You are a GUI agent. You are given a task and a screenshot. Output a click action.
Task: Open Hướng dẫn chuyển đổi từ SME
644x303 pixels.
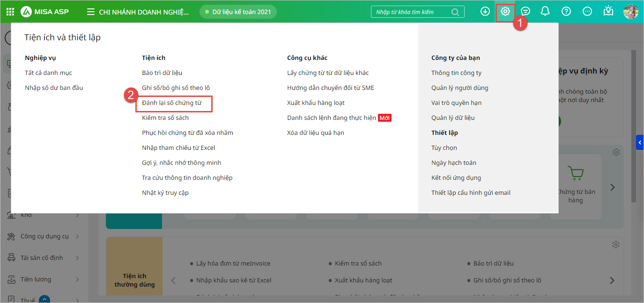point(331,88)
